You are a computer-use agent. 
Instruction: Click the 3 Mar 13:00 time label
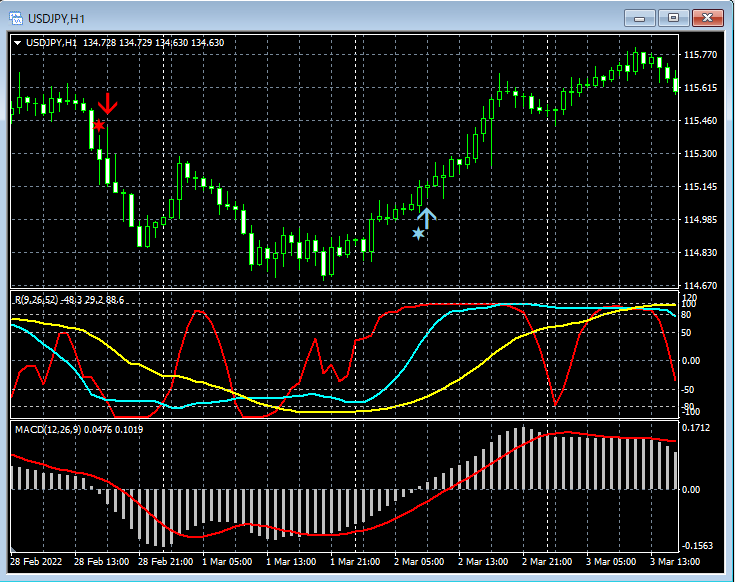pos(675,562)
